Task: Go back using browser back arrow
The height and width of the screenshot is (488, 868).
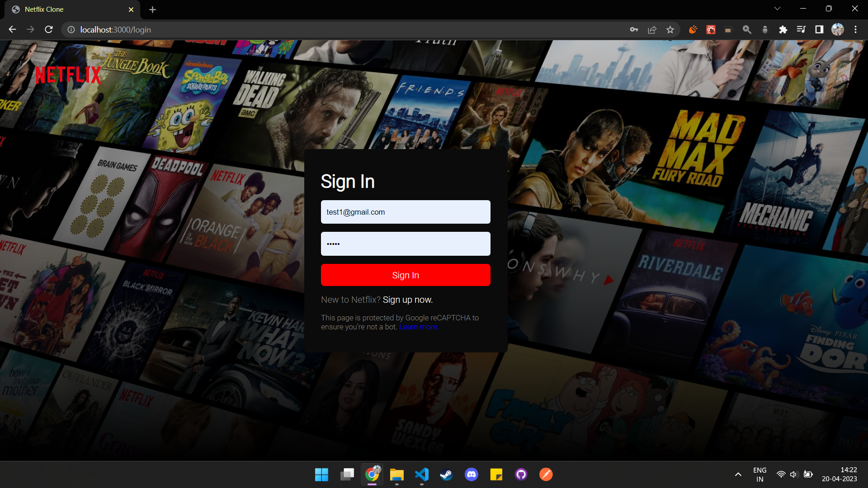Action: point(12,29)
